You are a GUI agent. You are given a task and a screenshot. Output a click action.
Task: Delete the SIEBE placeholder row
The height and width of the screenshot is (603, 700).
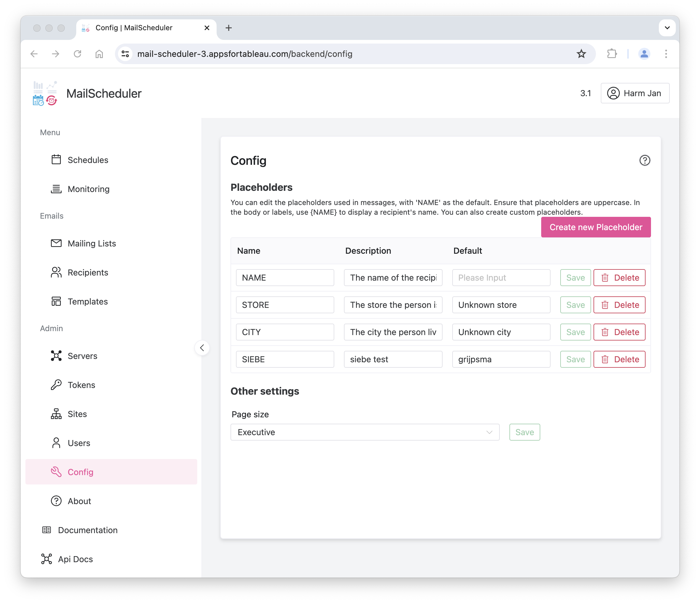pyautogui.click(x=619, y=359)
